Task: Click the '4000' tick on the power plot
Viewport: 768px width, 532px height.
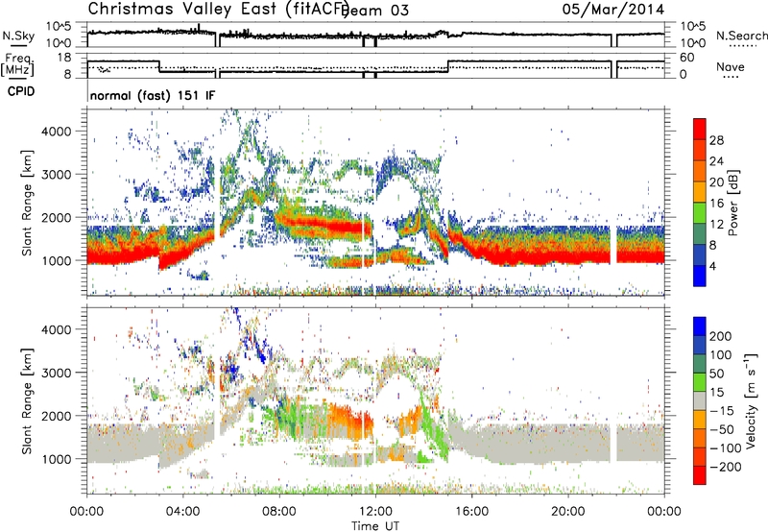Action: coord(56,132)
